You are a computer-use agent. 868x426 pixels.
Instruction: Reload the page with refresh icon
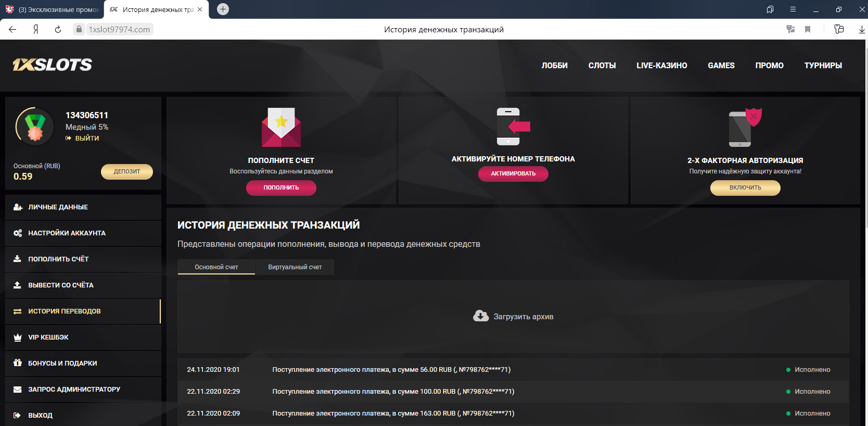[x=58, y=29]
